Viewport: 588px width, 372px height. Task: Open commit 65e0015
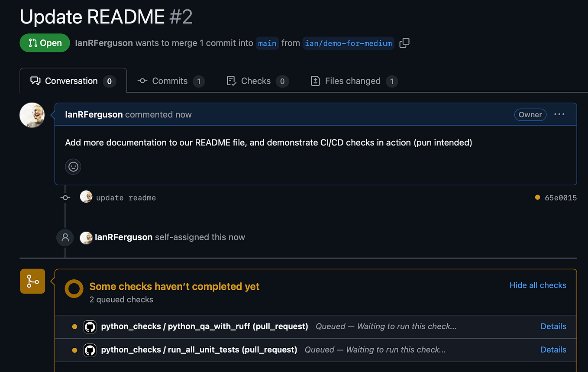pos(560,197)
